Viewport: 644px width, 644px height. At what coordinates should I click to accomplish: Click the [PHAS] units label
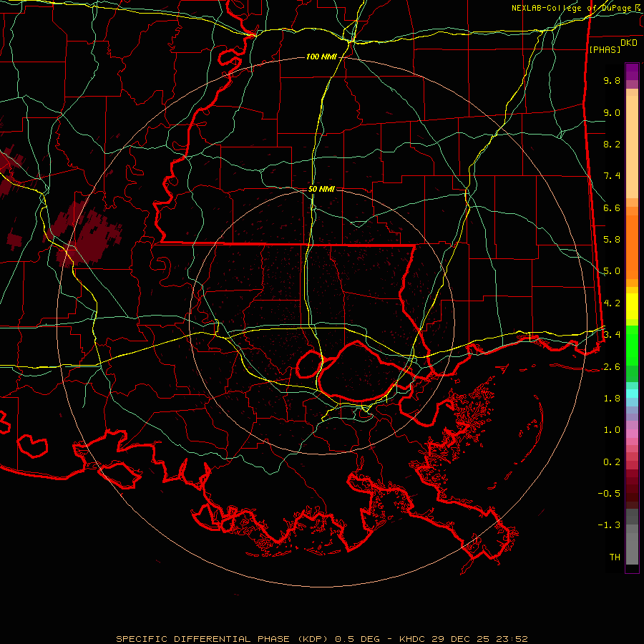(605, 49)
